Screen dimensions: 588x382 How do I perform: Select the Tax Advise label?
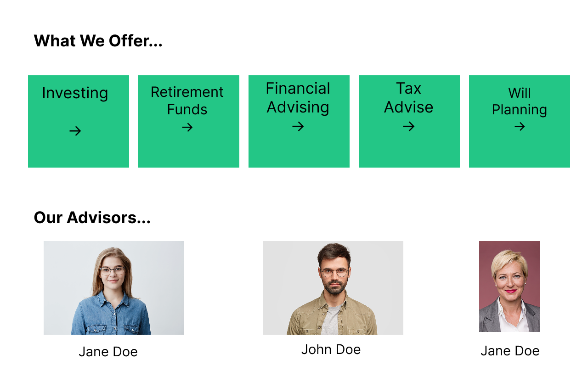pos(409,97)
